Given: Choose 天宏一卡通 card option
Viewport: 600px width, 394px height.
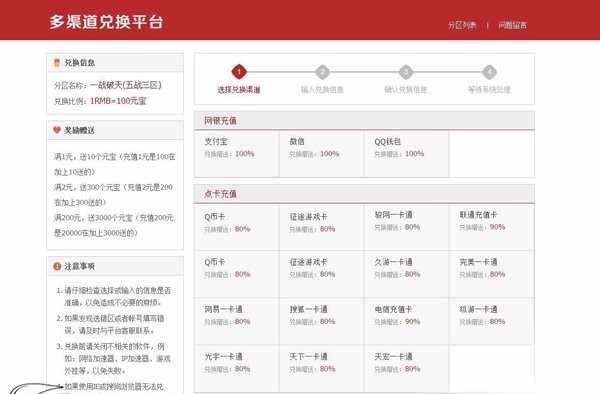Looking at the screenshot, I should 407,368.
